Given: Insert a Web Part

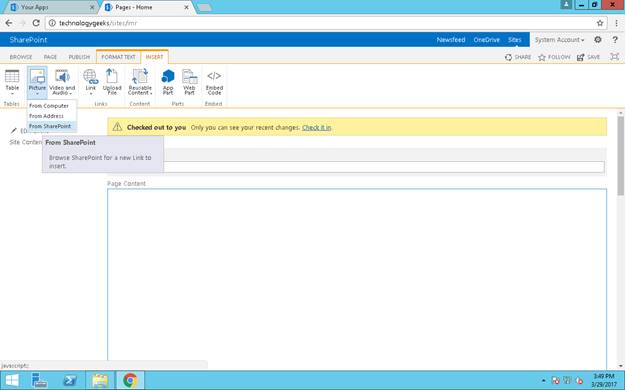Looking at the screenshot, I should click(189, 82).
